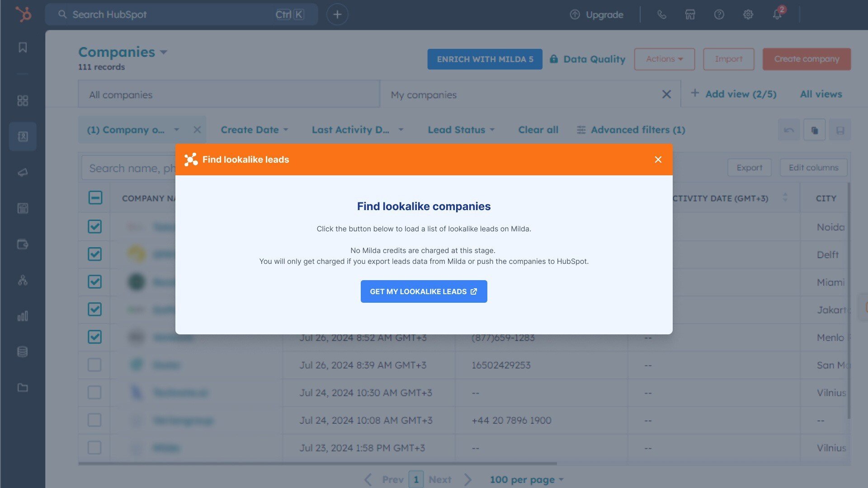Click GET MY LOOKALIKE LEADS button
This screenshot has width=868, height=488.
[x=424, y=291]
